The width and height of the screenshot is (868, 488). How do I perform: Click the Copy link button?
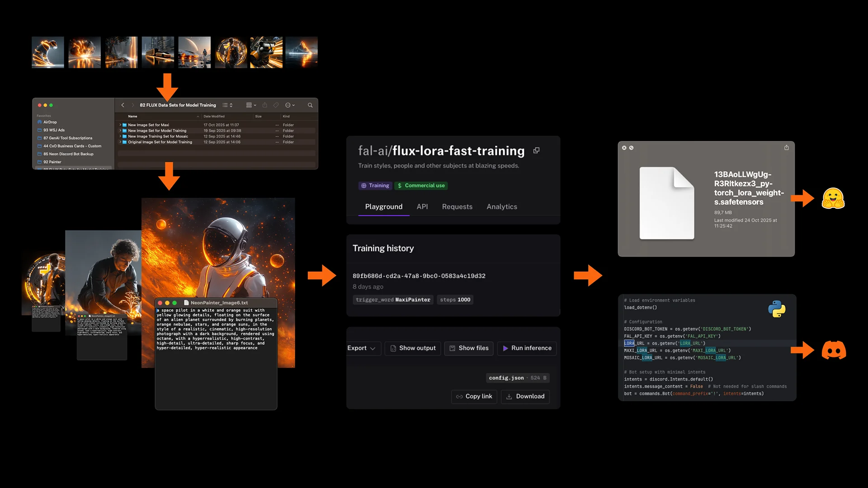(474, 396)
